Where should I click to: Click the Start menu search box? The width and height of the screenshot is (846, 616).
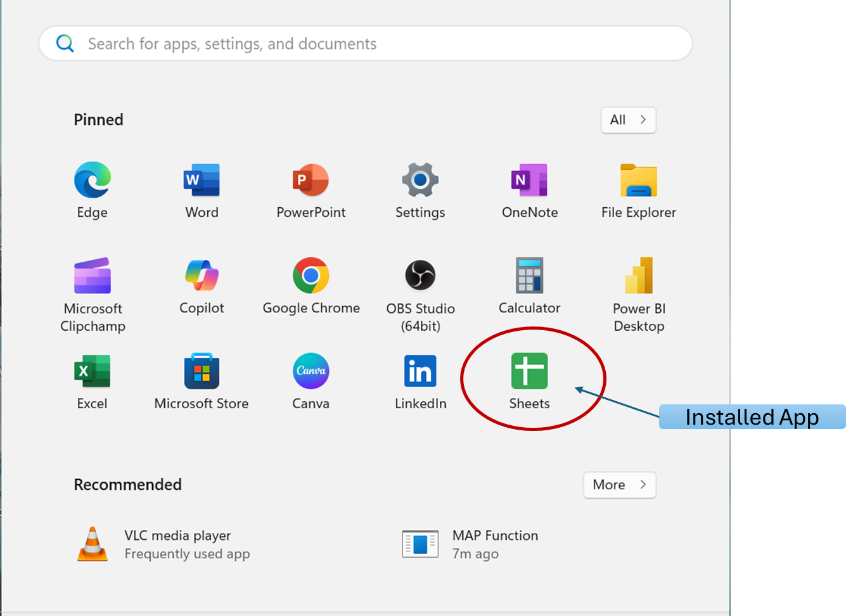tap(365, 44)
